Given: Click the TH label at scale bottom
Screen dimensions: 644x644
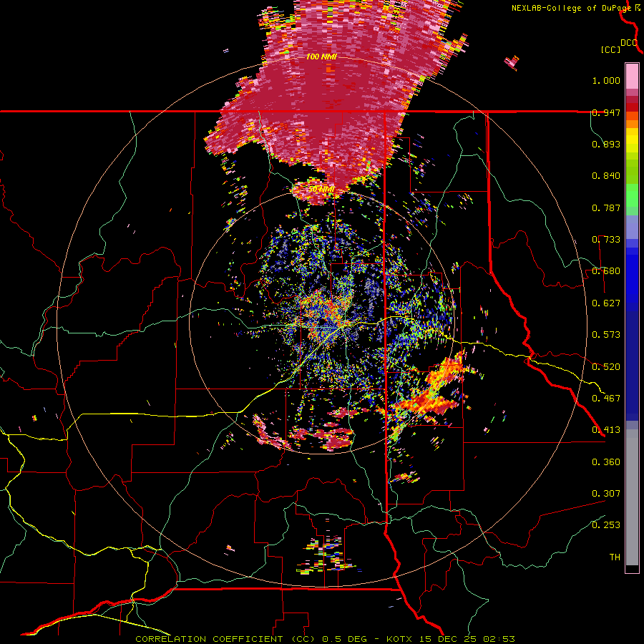Looking at the screenshot, I should point(615,557).
